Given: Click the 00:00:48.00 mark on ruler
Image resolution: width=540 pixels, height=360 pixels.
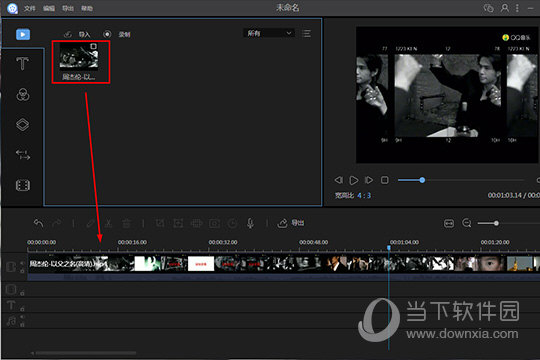Looking at the screenshot, I should (x=313, y=242).
